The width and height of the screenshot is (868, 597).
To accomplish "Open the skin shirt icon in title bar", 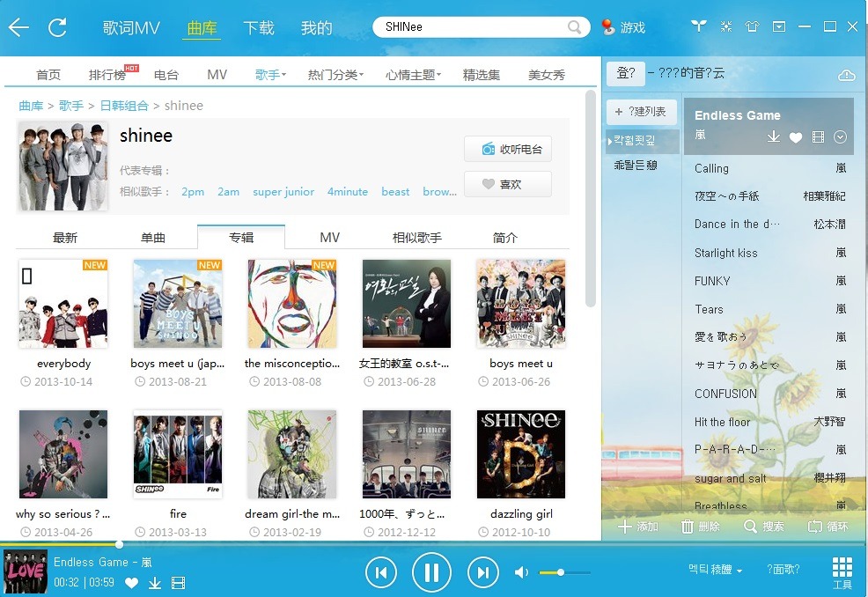I will (x=752, y=26).
